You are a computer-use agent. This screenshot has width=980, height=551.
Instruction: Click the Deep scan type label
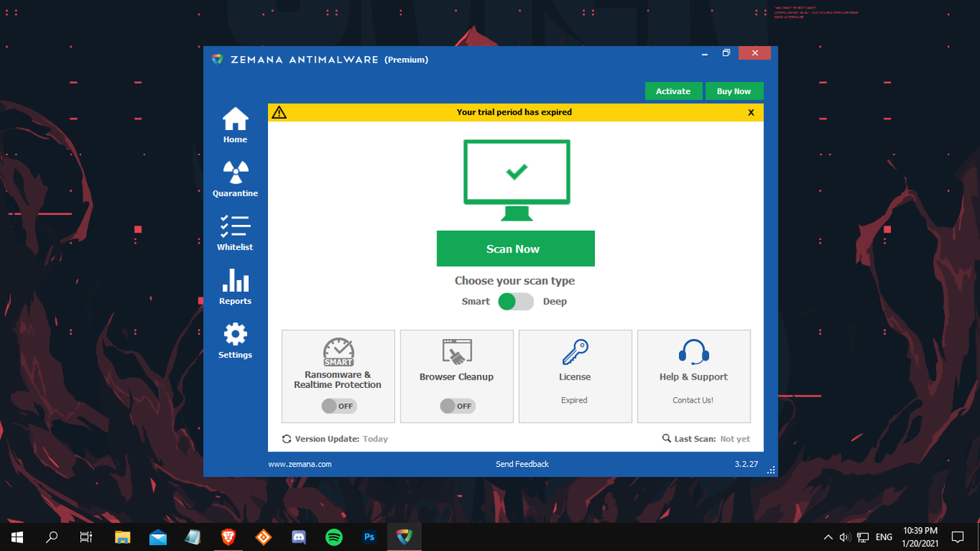pyautogui.click(x=555, y=302)
